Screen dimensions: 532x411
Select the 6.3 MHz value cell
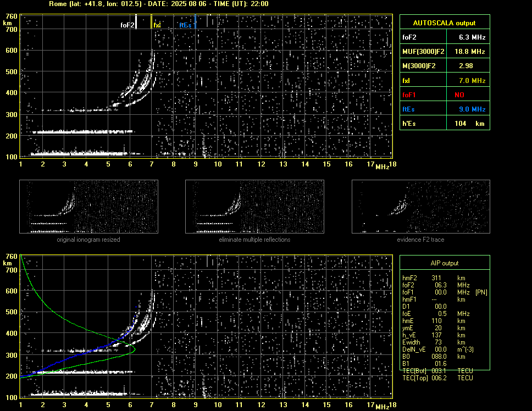468,37
